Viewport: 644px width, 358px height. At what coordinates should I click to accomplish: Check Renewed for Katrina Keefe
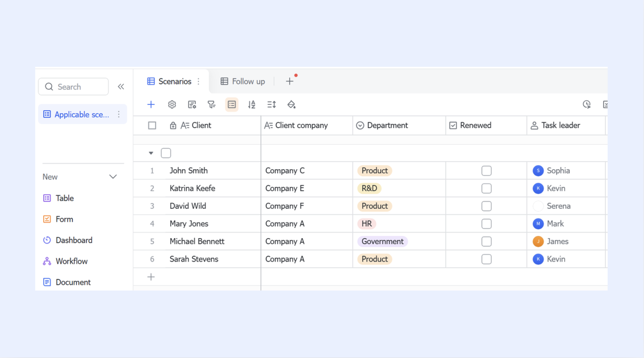click(486, 188)
